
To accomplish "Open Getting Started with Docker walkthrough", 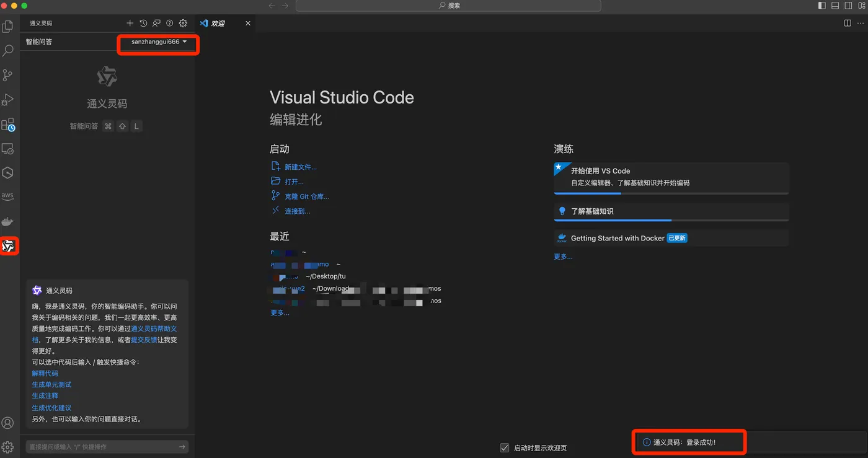I will pyautogui.click(x=671, y=238).
